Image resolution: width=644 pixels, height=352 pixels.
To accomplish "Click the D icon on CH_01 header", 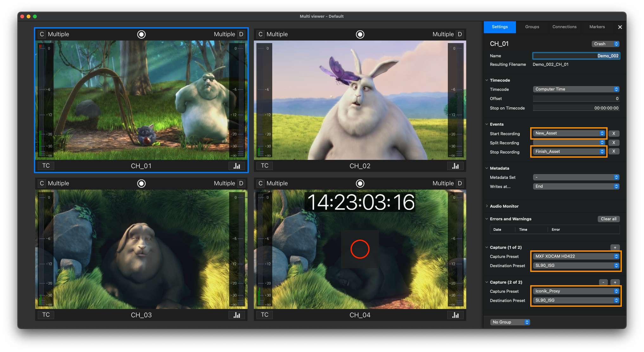I will click(x=241, y=34).
